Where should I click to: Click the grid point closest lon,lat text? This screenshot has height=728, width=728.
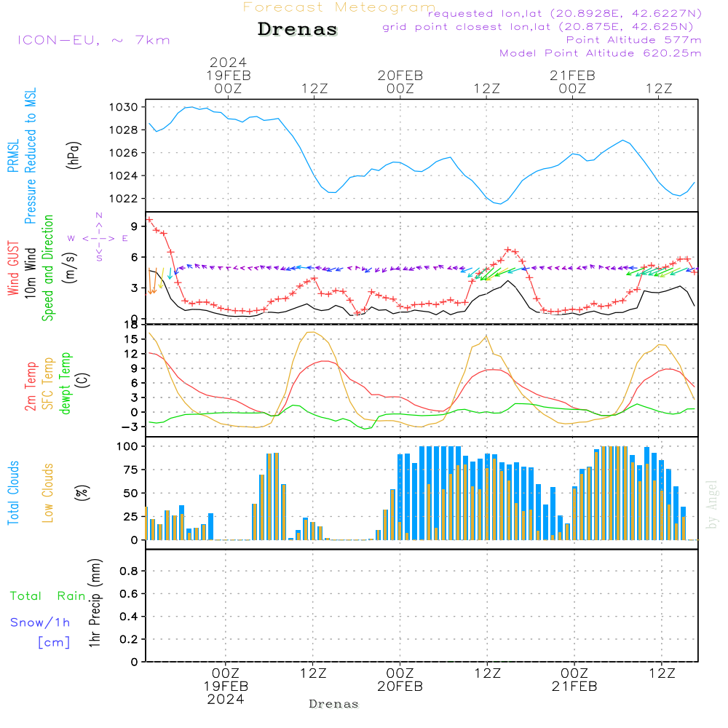538,27
